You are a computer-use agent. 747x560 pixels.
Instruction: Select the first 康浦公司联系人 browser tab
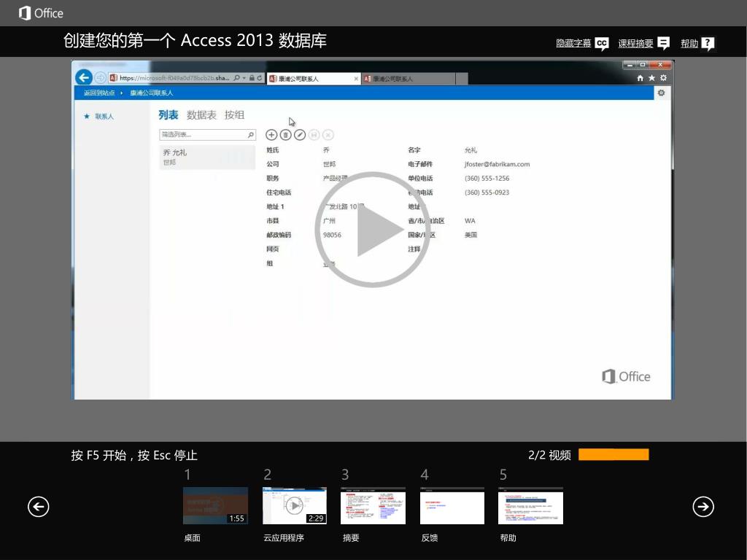pos(312,79)
